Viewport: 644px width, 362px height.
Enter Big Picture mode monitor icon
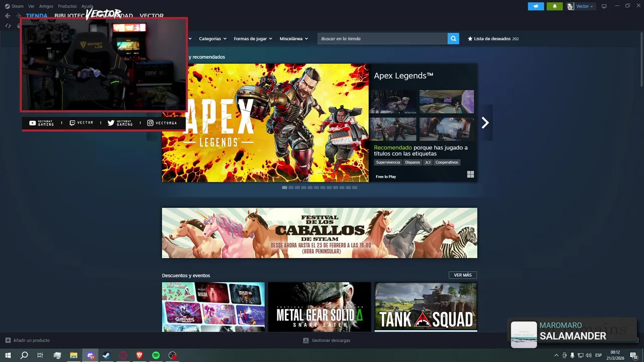click(x=604, y=7)
